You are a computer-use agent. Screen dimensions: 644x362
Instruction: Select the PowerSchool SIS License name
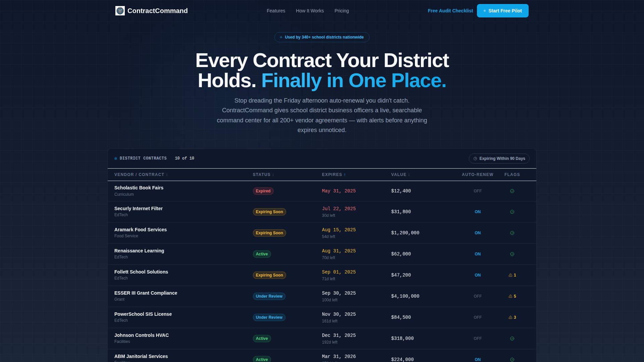(143, 314)
